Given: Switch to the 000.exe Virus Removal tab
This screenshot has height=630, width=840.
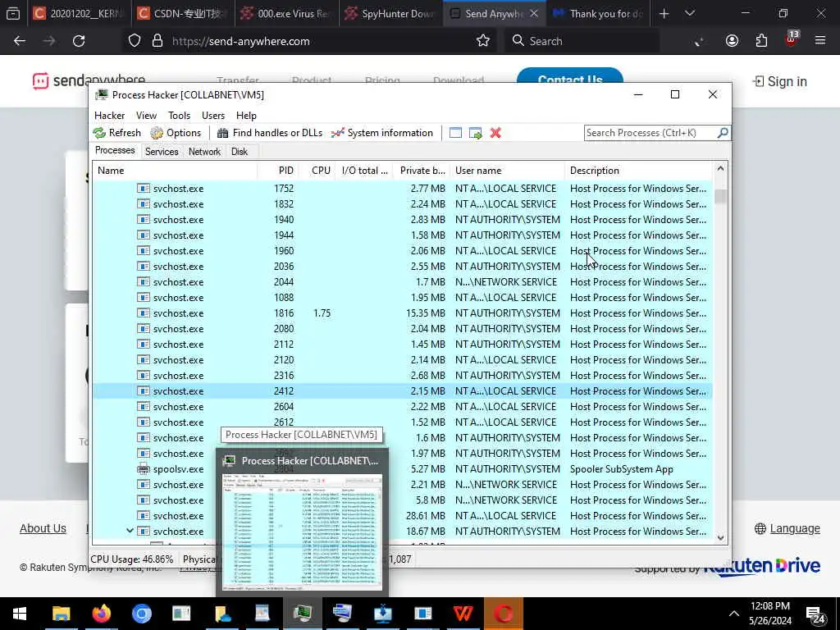Looking at the screenshot, I should tap(287, 14).
